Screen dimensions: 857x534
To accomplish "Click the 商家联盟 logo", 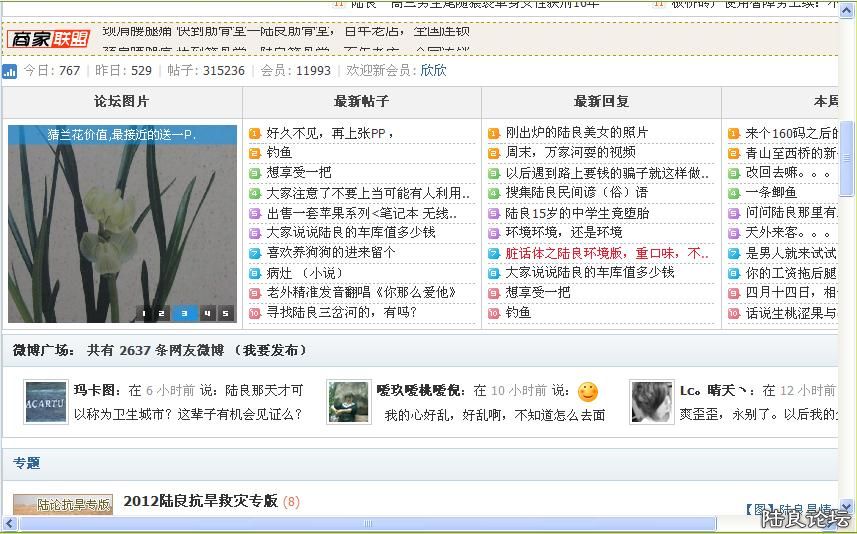I will tap(48, 39).
